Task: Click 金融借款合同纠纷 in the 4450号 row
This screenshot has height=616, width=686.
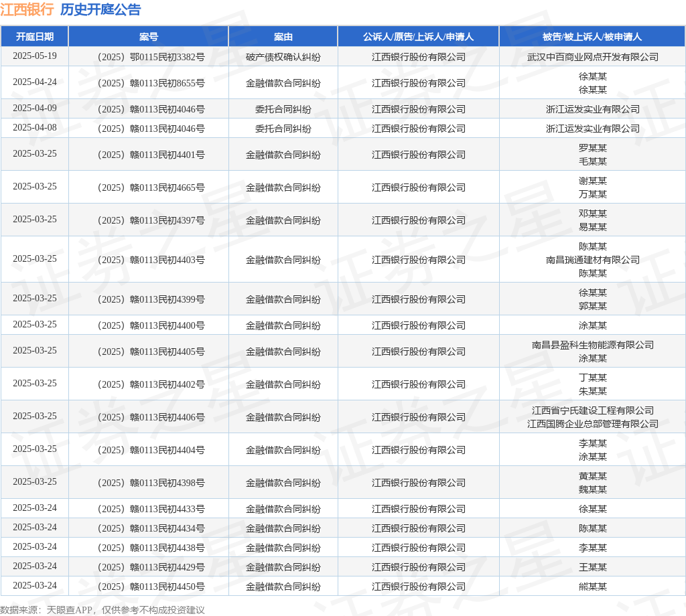Action: (283, 587)
